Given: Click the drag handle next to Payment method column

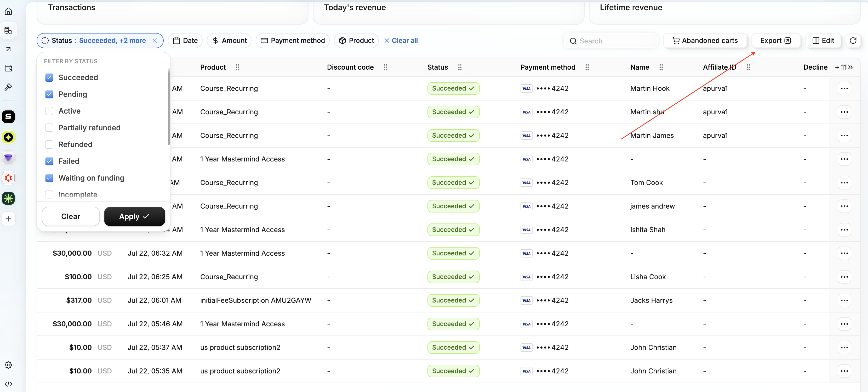Looking at the screenshot, I should (x=587, y=67).
